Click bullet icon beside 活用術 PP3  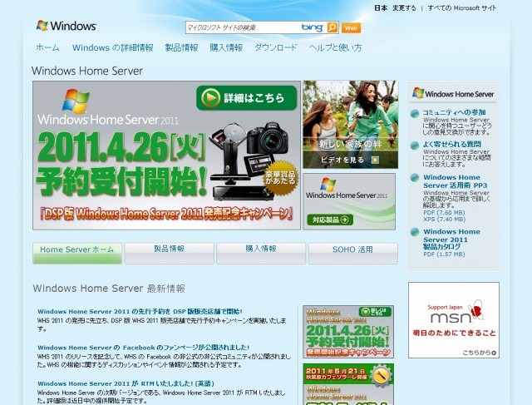415,177
